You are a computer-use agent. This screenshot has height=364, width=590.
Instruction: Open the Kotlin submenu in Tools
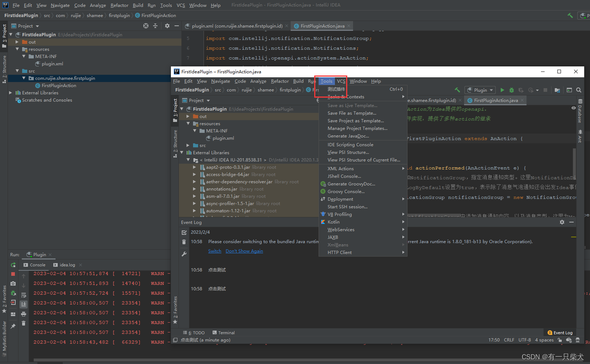[363, 222]
